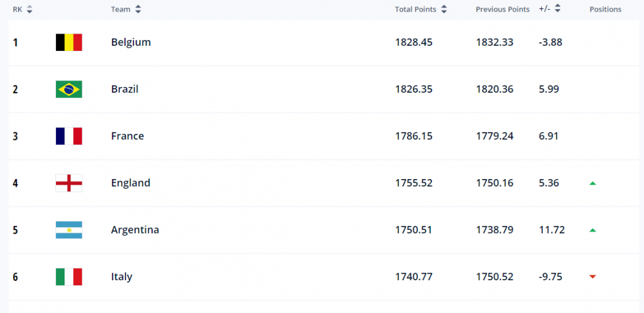
Task: Sort table by RK column arrows
Action: [x=29, y=10]
